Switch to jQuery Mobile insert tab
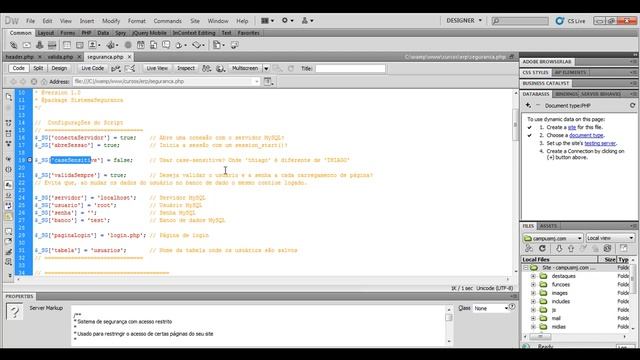Screen dimensions: 640x360 (149, 33)
